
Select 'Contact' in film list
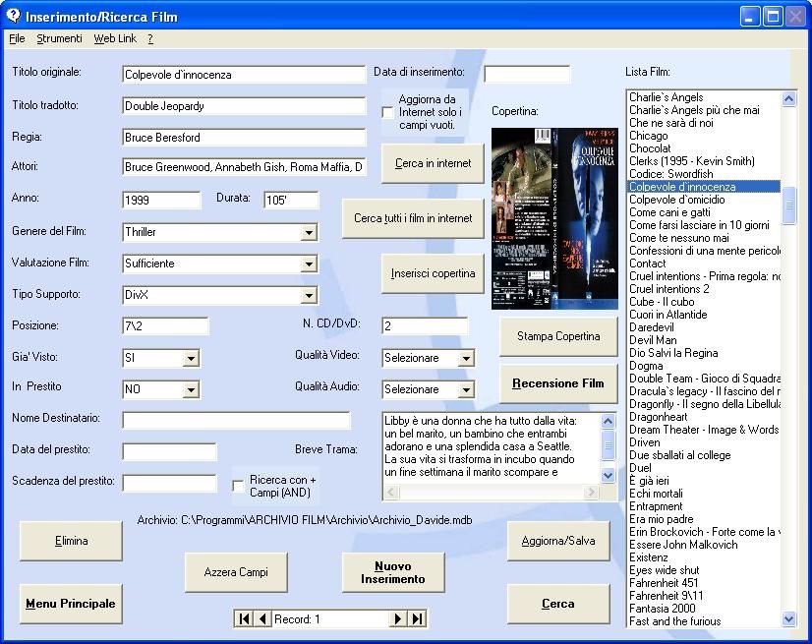(x=647, y=263)
